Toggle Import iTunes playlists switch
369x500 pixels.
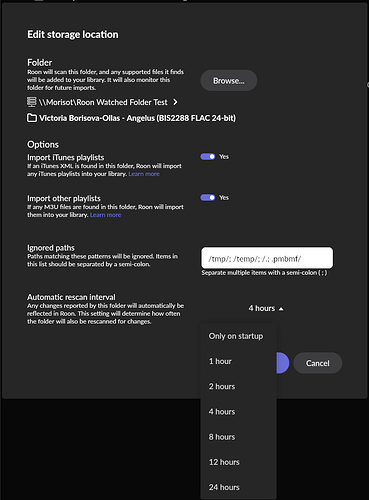pos(208,157)
